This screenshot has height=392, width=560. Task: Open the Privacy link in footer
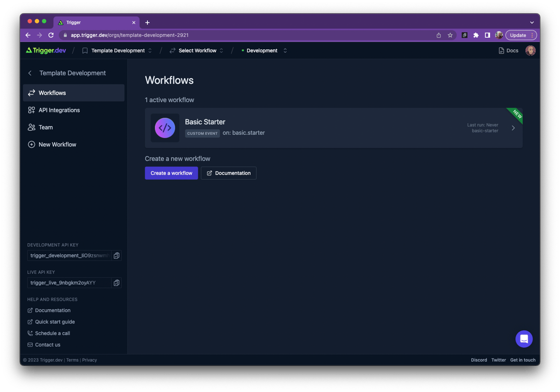pos(90,360)
